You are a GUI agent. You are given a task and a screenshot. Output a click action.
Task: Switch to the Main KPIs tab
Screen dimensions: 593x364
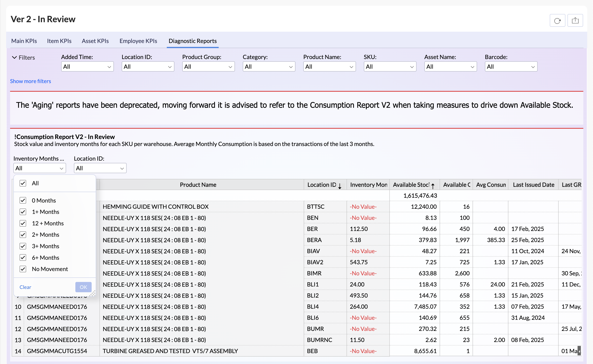pyautogui.click(x=24, y=41)
